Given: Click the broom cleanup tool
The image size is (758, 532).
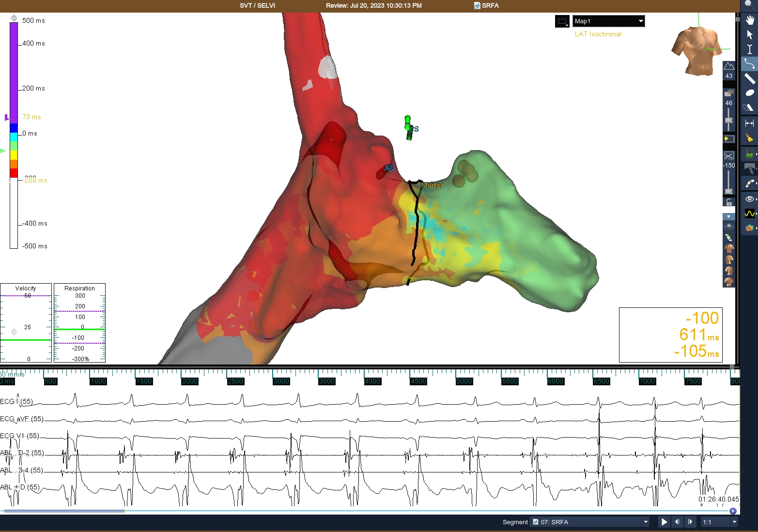Looking at the screenshot, I should coord(750,138).
